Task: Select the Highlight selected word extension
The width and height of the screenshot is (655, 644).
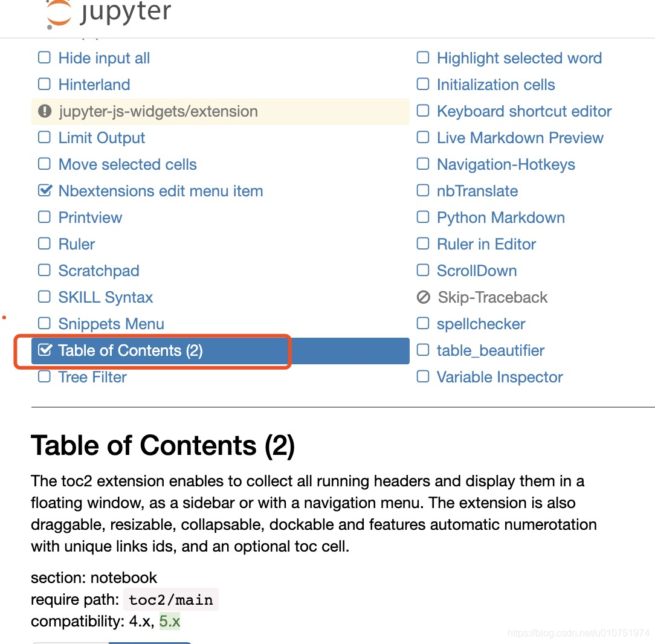Action: pos(519,58)
